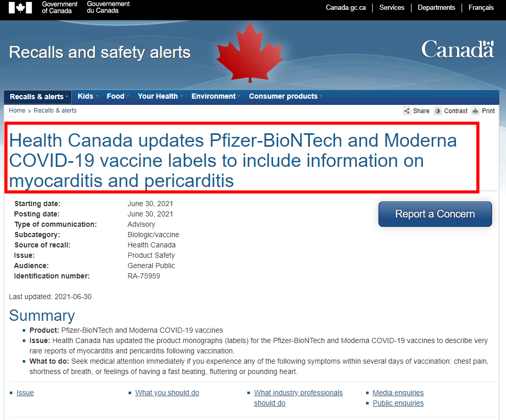506x420 pixels.
Task: Open the Food dropdown menu
Action: (116, 97)
